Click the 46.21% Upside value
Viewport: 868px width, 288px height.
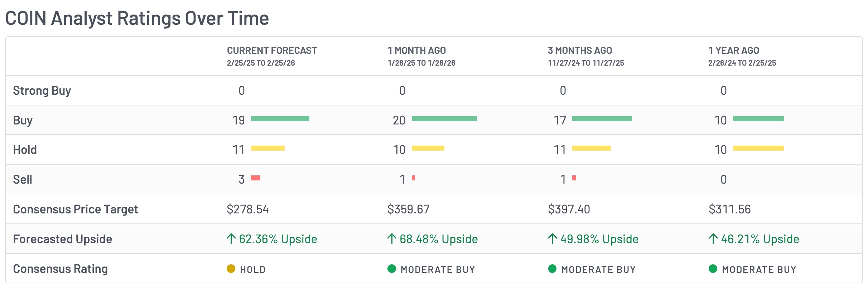click(760, 239)
